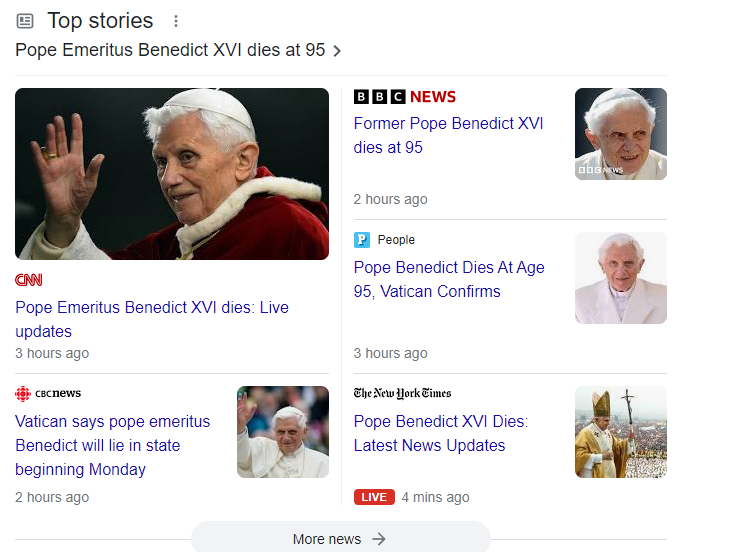Click '2 hours ago' under the CBC story
Screen dimensions: 737x552
(x=52, y=497)
